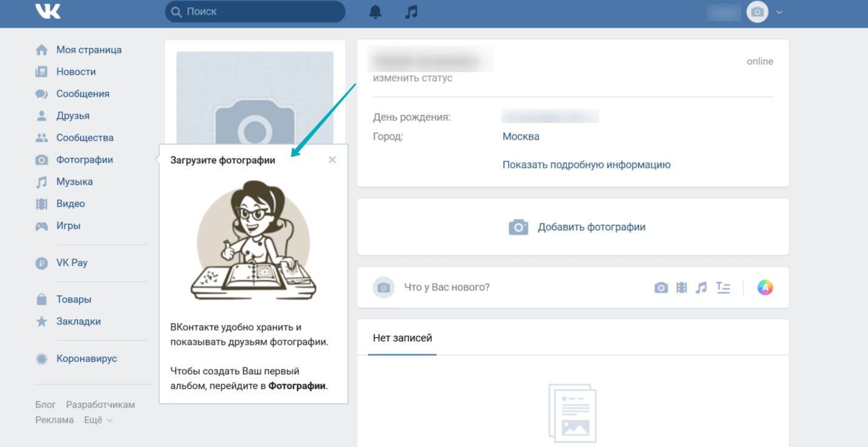The height and width of the screenshot is (447, 868).
Task: Expand the Ещё footer dropdown
Action: 98,420
